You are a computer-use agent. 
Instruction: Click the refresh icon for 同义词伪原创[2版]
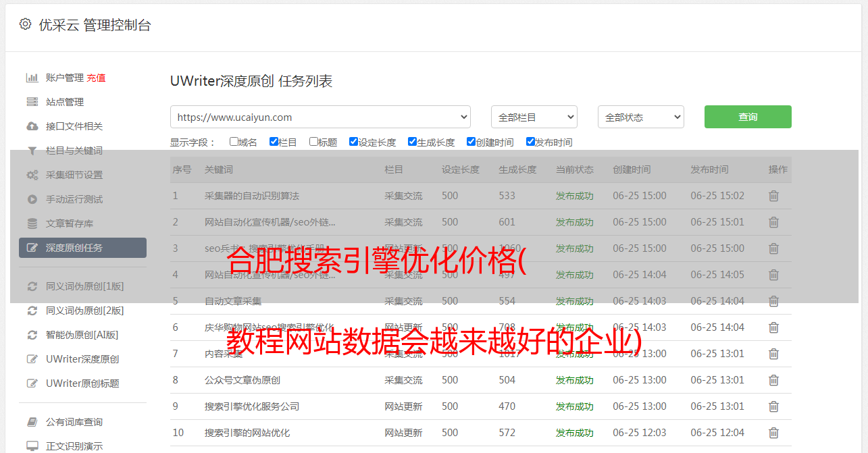32,311
